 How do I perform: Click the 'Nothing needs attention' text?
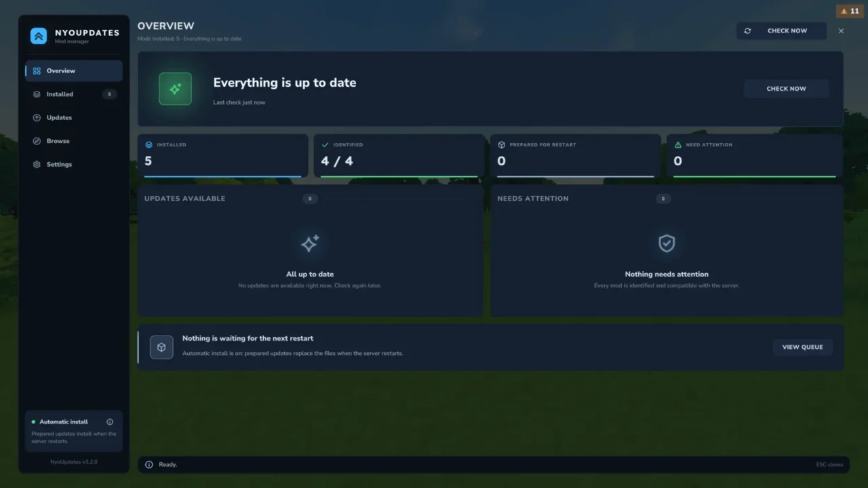[667, 274]
